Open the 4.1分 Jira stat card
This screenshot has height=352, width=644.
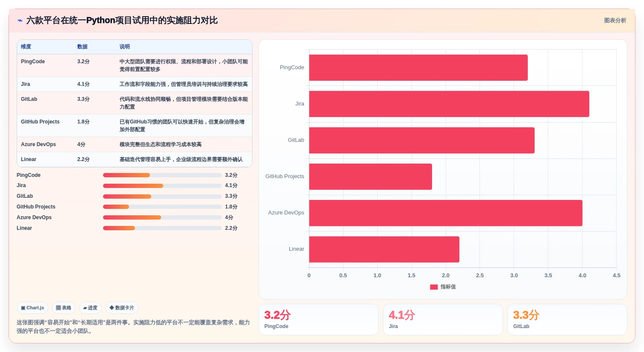(x=443, y=320)
